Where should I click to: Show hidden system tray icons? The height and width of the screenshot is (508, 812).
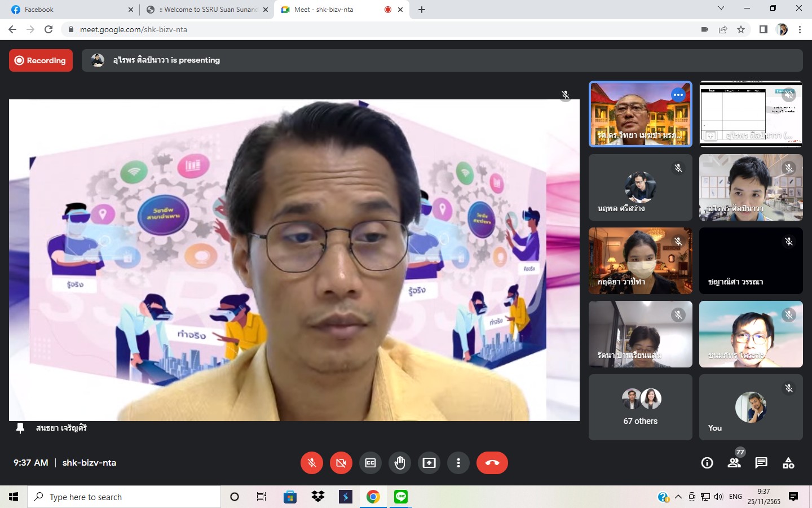tap(678, 497)
